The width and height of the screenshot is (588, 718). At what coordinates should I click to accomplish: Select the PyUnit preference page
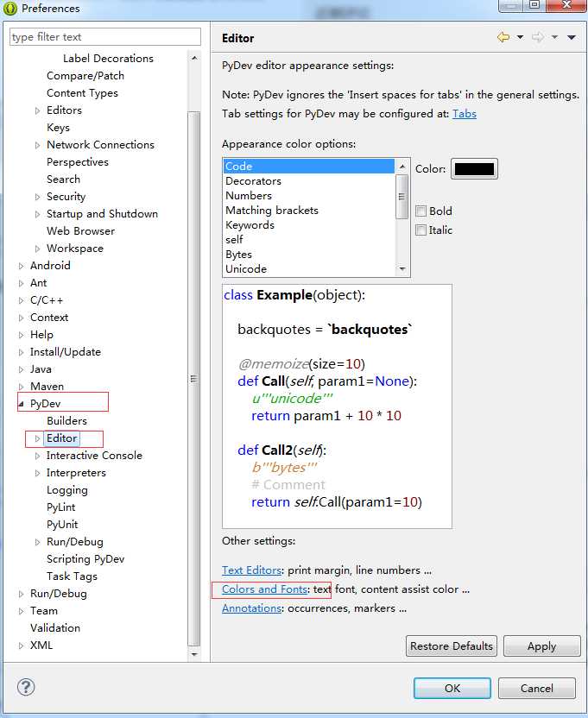tap(62, 525)
